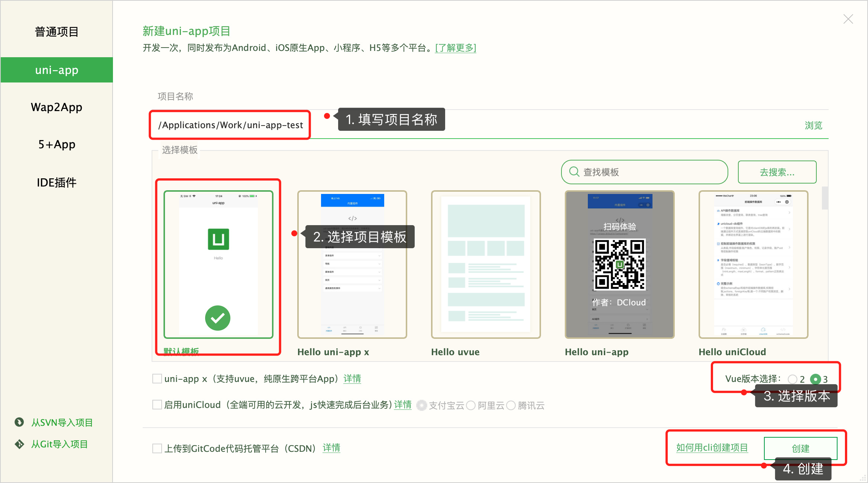Click the SVN import icon

19,422
